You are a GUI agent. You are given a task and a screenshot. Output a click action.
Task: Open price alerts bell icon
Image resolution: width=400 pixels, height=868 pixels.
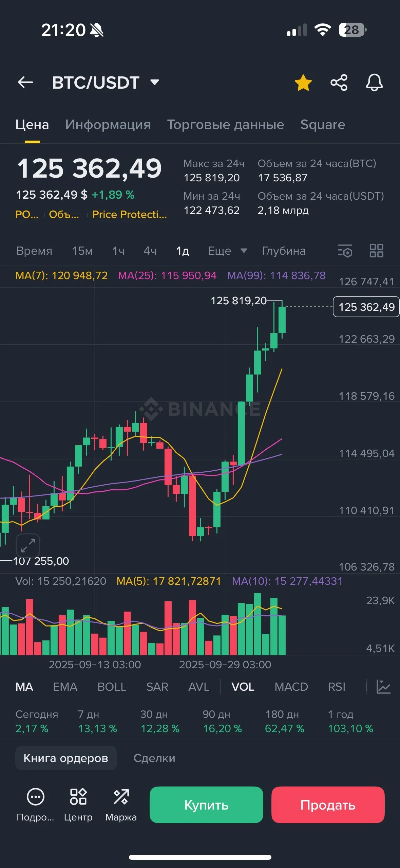tap(374, 83)
